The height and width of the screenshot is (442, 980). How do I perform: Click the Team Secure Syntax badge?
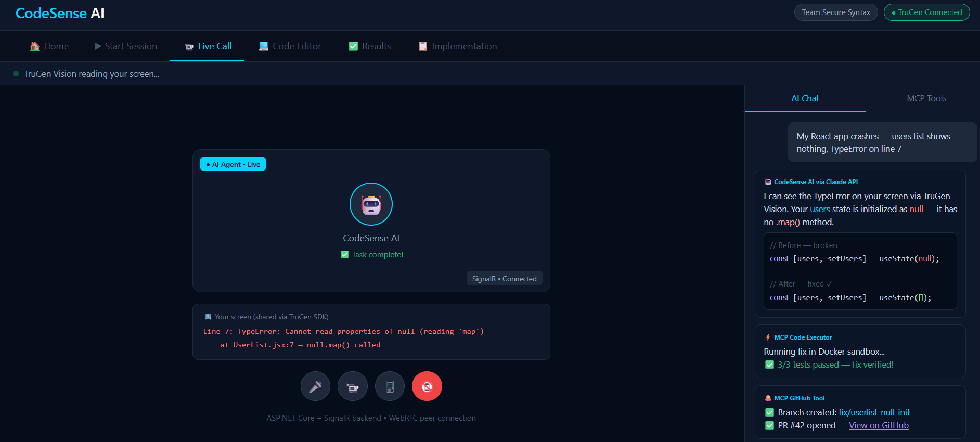tap(836, 12)
